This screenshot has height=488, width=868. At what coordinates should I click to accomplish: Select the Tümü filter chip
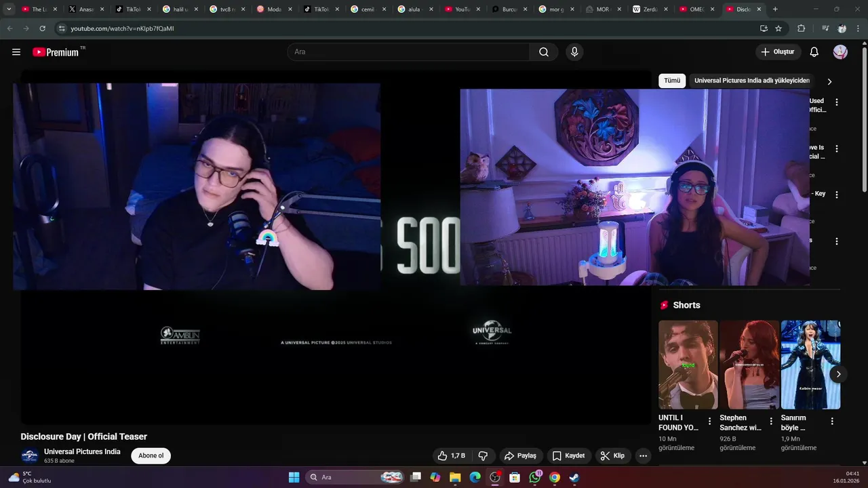(x=672, y=81)
